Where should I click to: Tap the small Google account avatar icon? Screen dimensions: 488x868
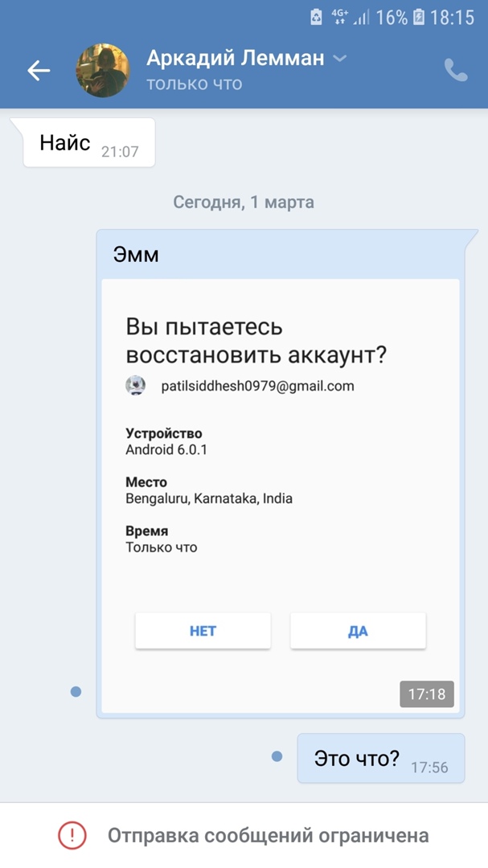[x=136, y=386]
